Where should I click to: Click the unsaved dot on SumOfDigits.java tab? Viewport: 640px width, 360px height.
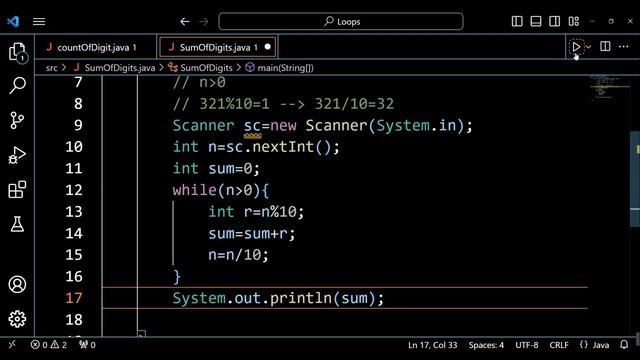tap(268, 47)
